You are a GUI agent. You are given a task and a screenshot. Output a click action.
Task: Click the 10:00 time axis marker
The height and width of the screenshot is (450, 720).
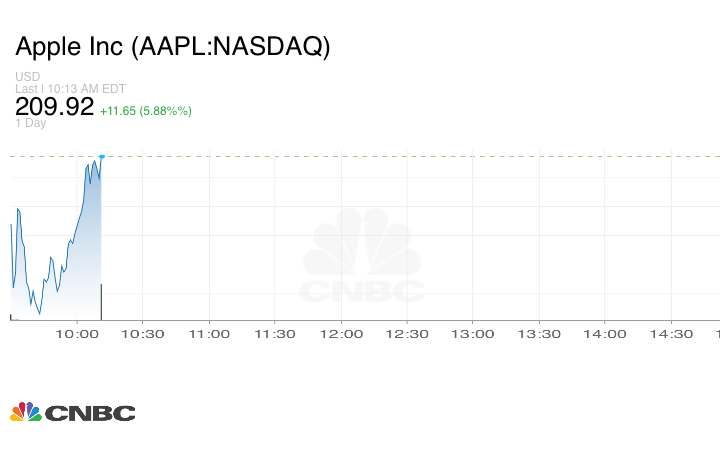point(77,334)
